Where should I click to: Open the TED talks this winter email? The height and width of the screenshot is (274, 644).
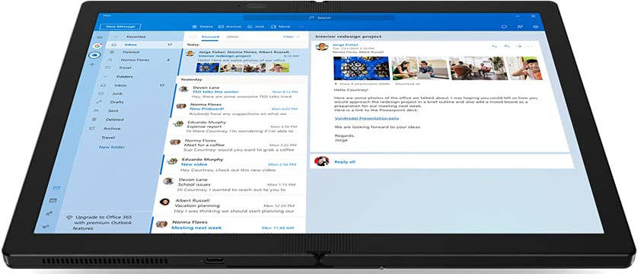point(241,92)
